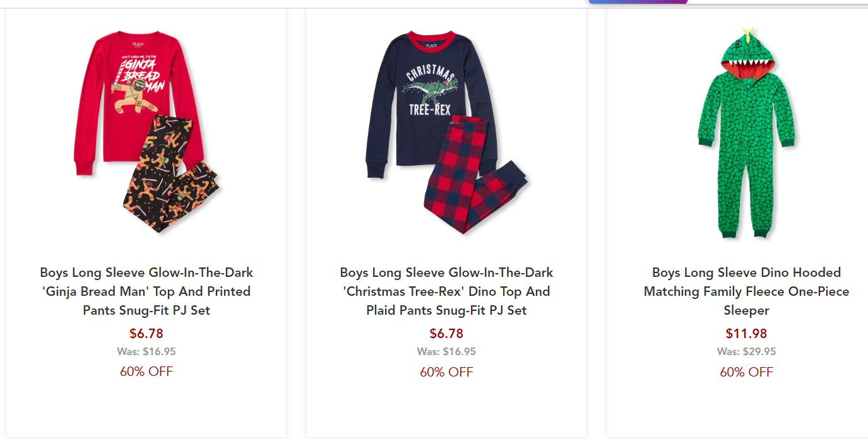Click the 'Ginja Bread Man' PJ Set title
Screen dimensions: 868x439
(146, 291)
